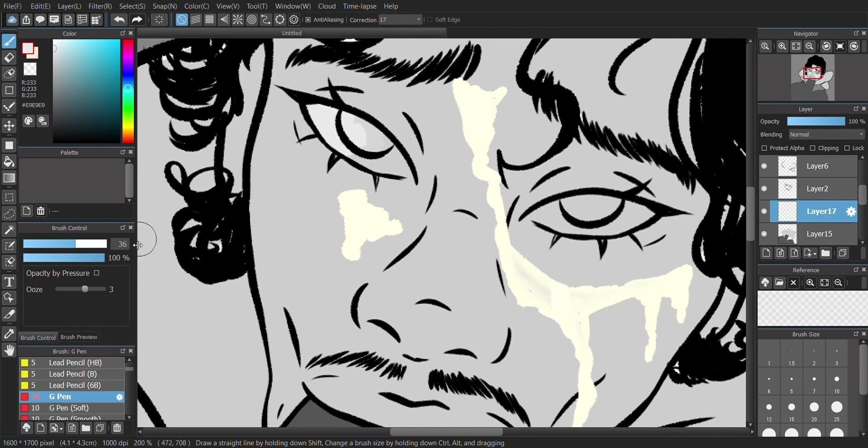Screen dimensions: 868x448
Task: Select the Eraser tool
Action: point(9,58)
